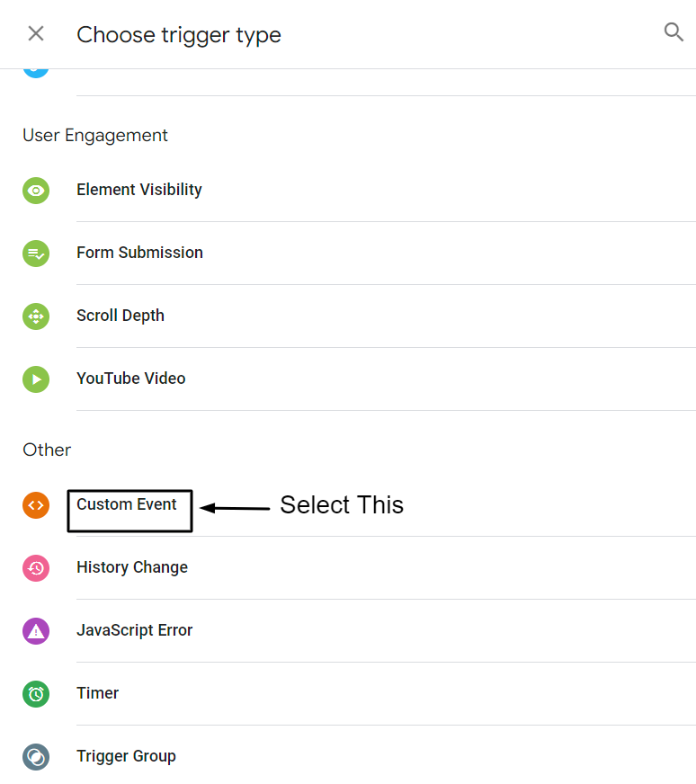Select the Trigger Group option
696x784 pixels.
click(x=126, y=757)
